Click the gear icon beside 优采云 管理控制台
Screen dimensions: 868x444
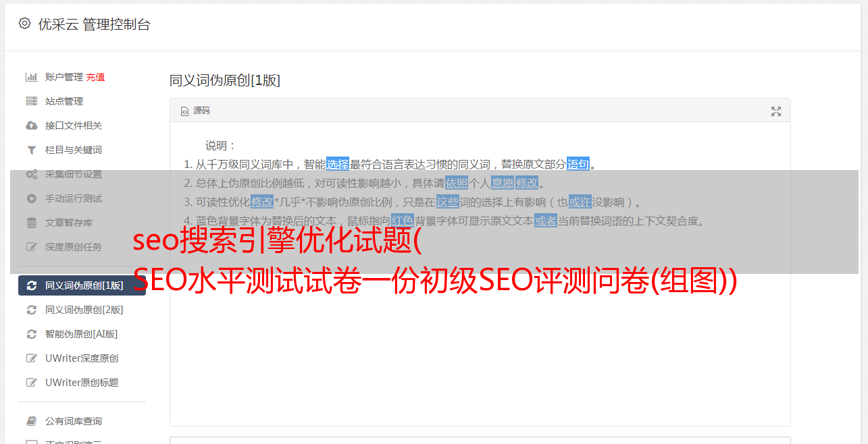point(24,24)
